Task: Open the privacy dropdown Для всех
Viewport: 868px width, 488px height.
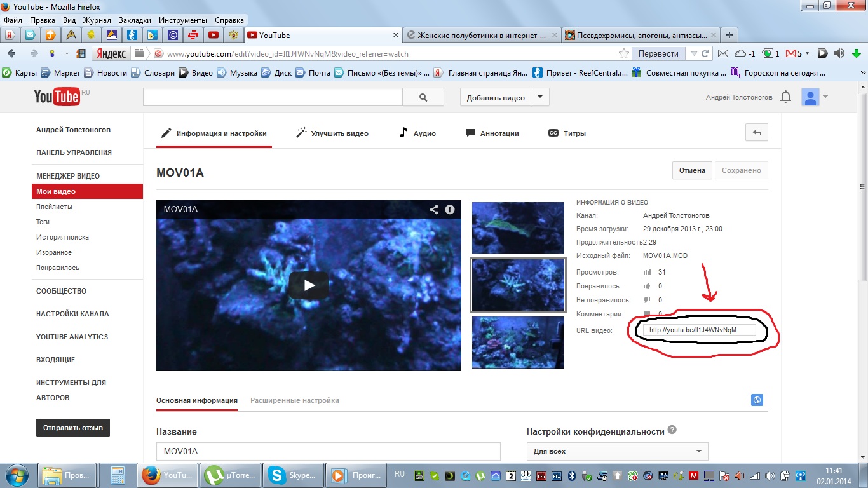Action: 617,451
